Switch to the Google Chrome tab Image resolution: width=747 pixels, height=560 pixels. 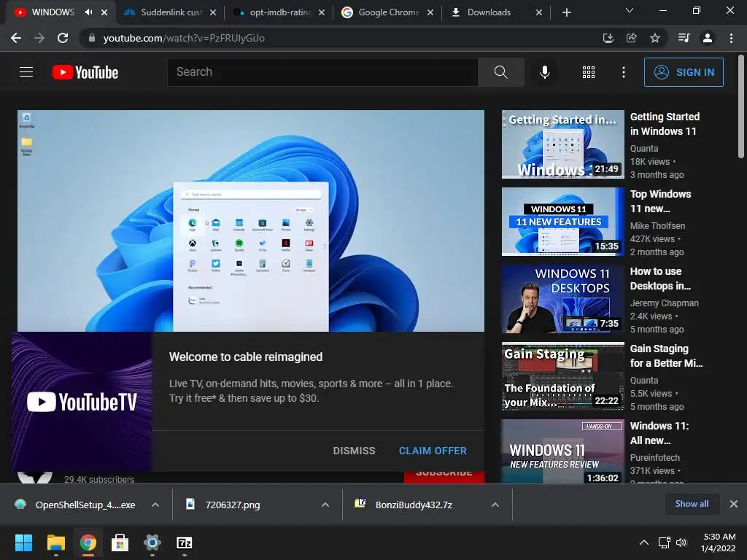pyautogui.click(x=388, y=12)
